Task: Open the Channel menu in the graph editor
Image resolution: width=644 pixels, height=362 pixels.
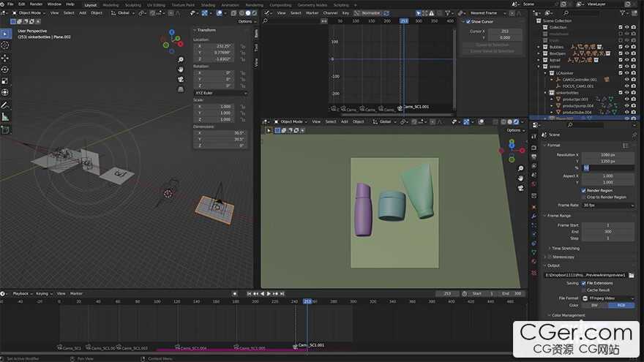Action: tap(330, 12)
